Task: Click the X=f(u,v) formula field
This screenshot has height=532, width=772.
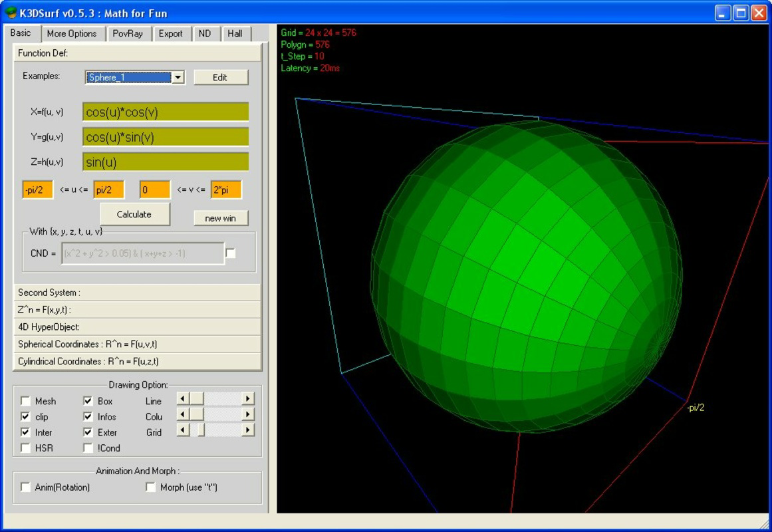Action: (166, 112)
